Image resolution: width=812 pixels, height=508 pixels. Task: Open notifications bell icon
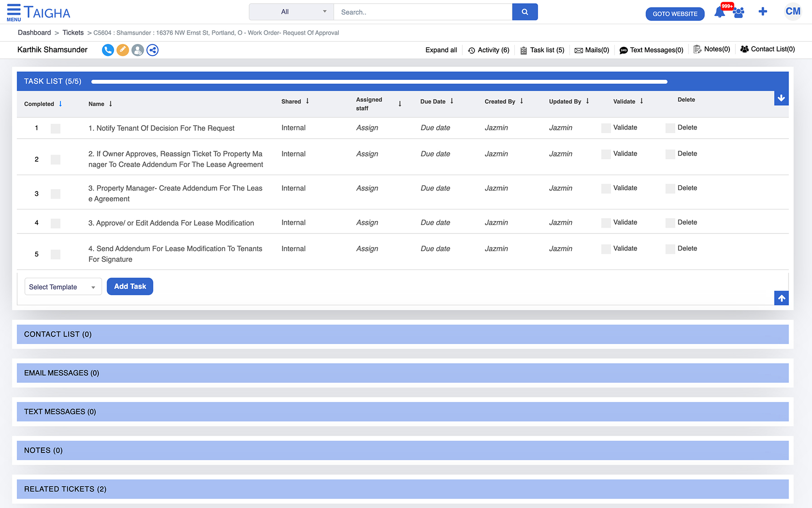[x=720, y=12]
